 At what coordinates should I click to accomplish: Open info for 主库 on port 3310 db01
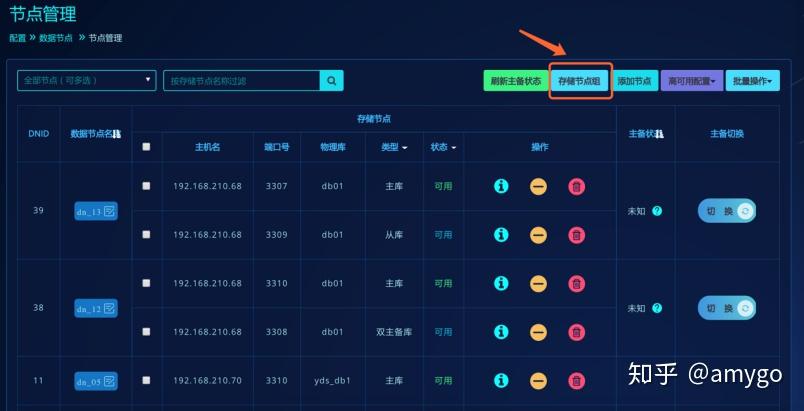click(501, 283)
